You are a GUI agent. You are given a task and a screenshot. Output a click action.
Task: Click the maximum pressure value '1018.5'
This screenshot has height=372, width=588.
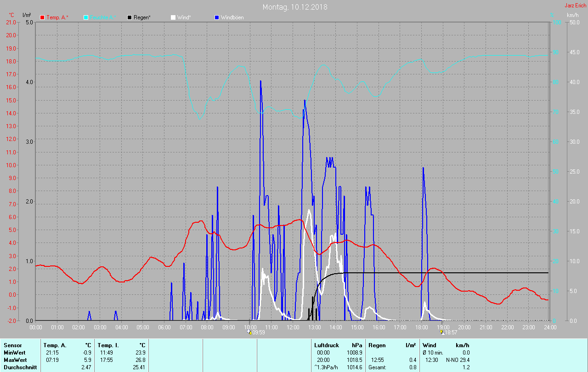click(355, 360)
